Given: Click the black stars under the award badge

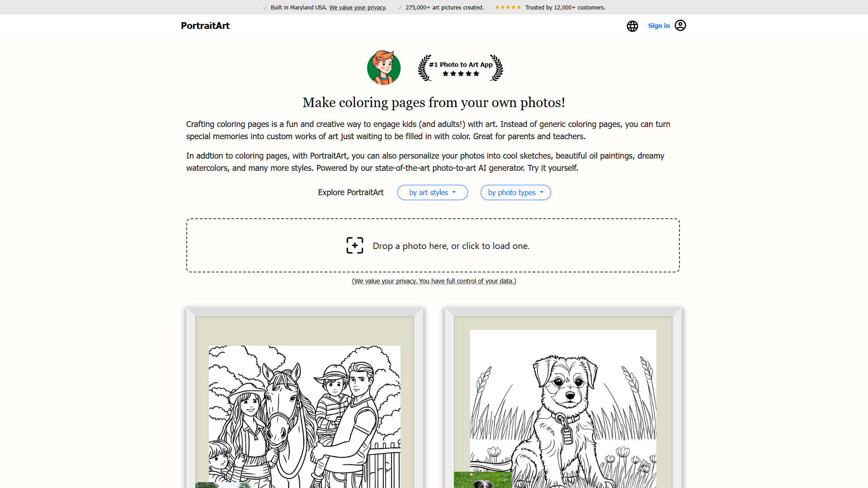Looking at the screenshot, I should click(x=461, y=74).
